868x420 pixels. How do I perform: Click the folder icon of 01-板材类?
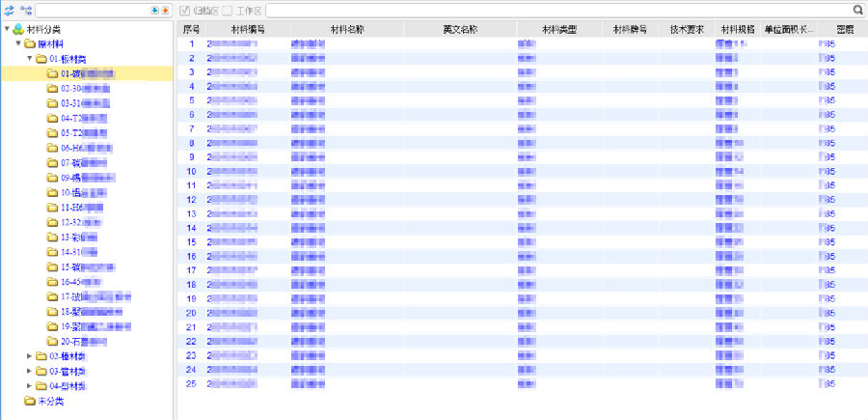click(41, 59)
